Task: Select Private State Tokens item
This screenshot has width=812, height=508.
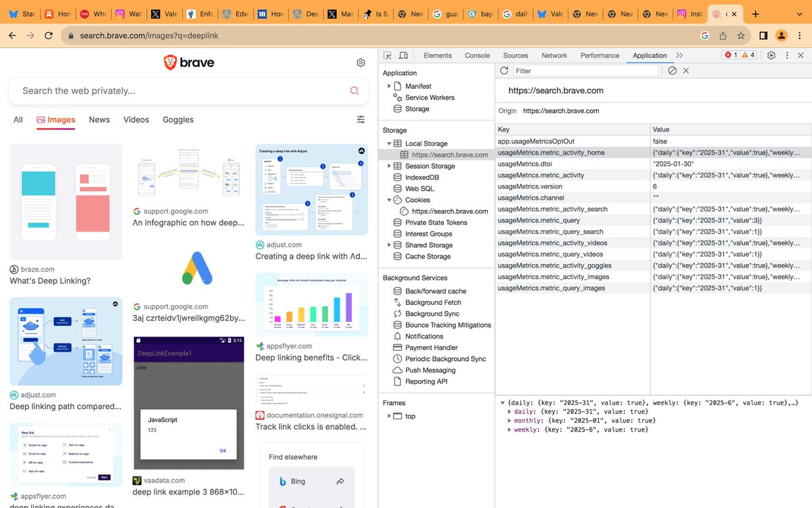Action: coord(436,222)
